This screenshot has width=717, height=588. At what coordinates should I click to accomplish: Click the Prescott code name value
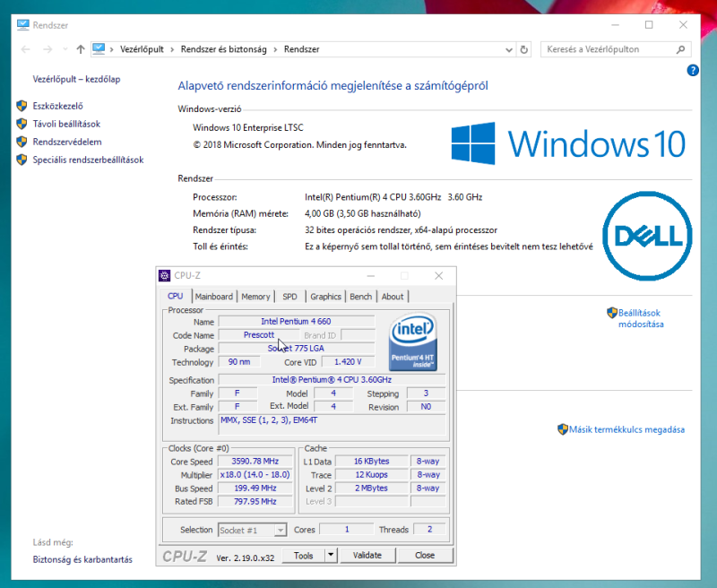coord(259,334)
